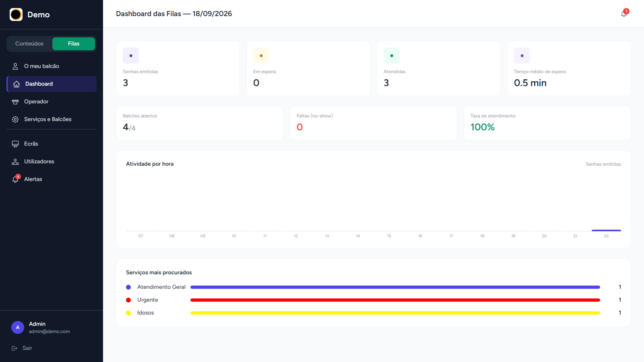Click the monitor icon beside Ecrãs
The image size is (644, 362).
click(15, 144)
